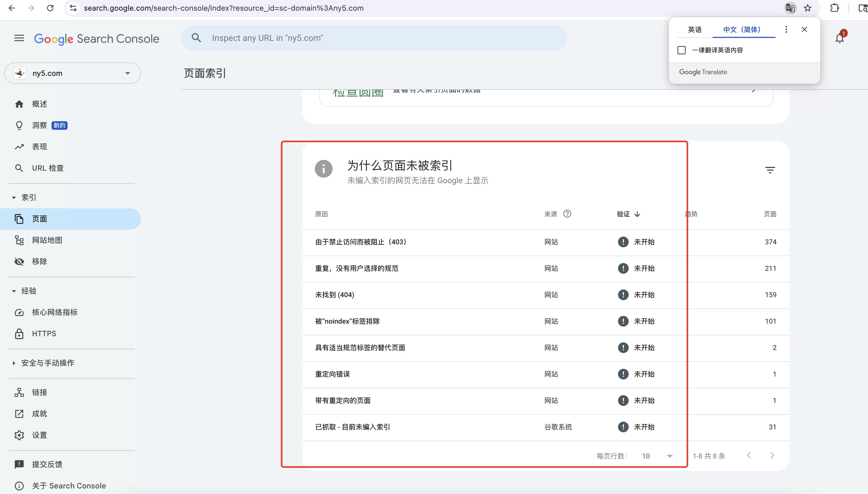Click the Google Search Console logo
868x494 pixels.
[96, 39]
